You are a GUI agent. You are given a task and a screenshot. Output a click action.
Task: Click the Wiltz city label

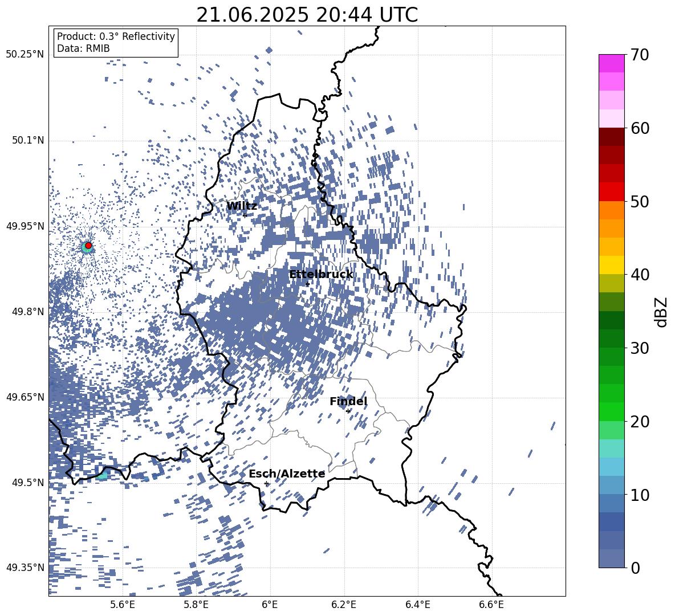(242, 206)
